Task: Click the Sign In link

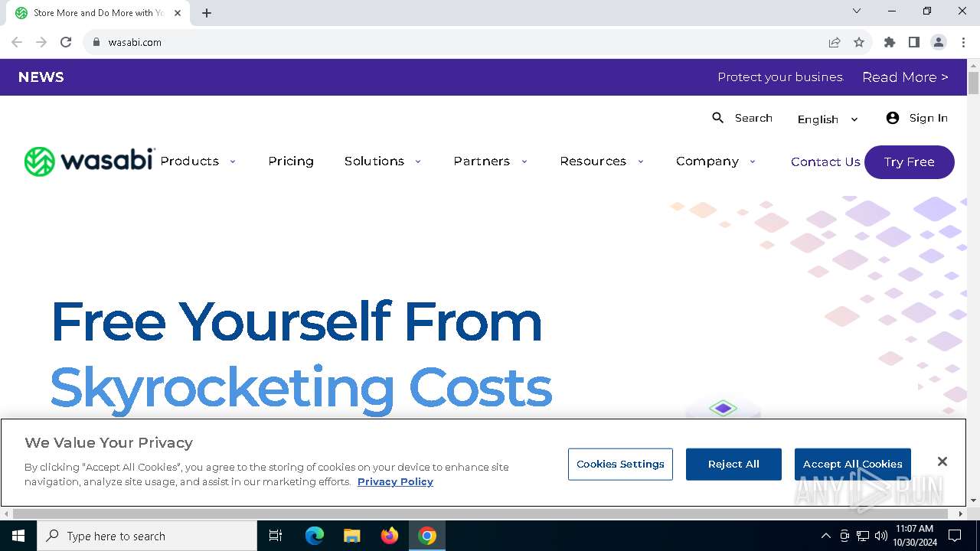Action: (x=929, y=118)
